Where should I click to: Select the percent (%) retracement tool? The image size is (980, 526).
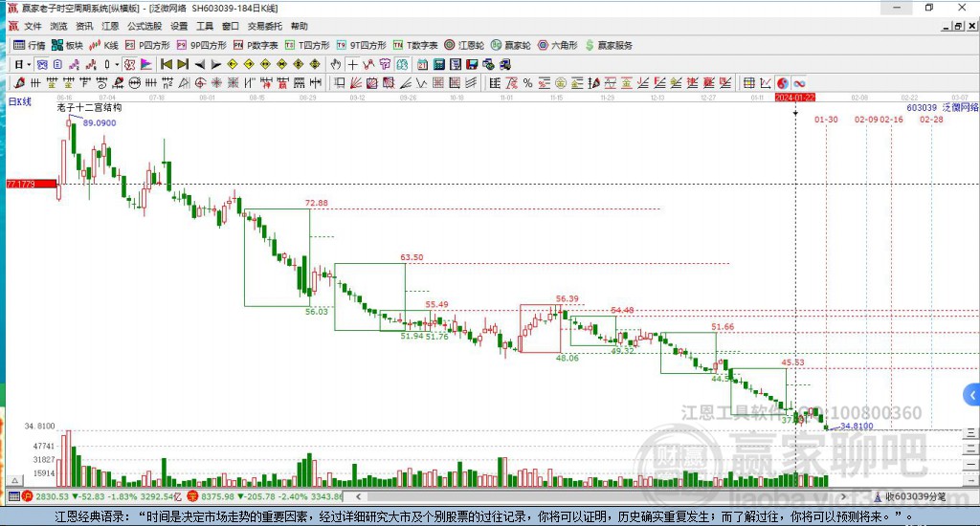[528, 83]
